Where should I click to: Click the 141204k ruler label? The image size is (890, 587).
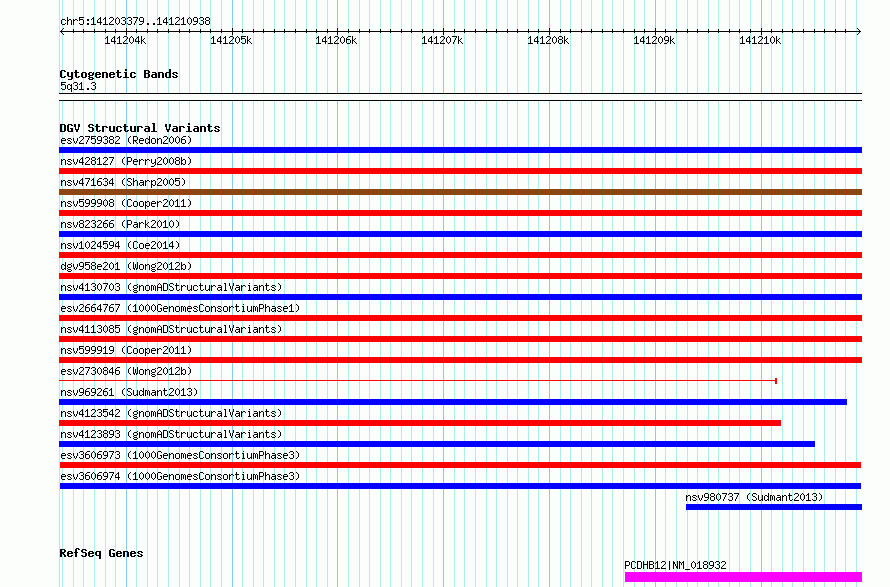point(125,40)
